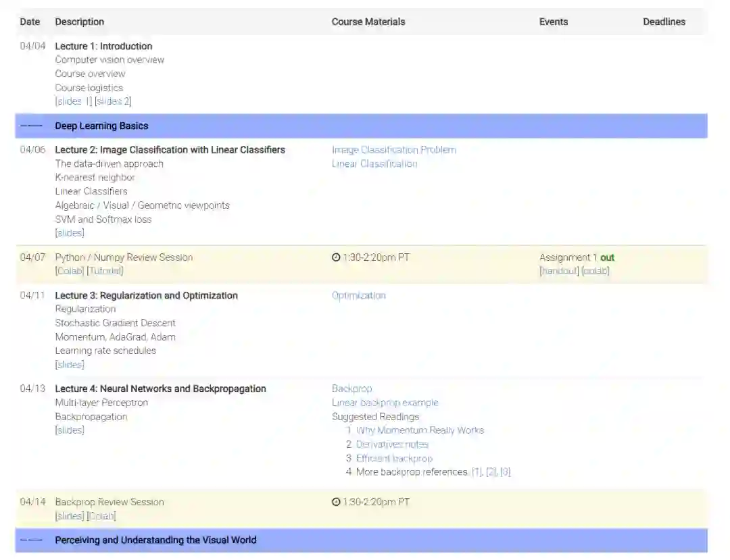
Task: Open the Optimization course notes link
Action: point(358,296)
